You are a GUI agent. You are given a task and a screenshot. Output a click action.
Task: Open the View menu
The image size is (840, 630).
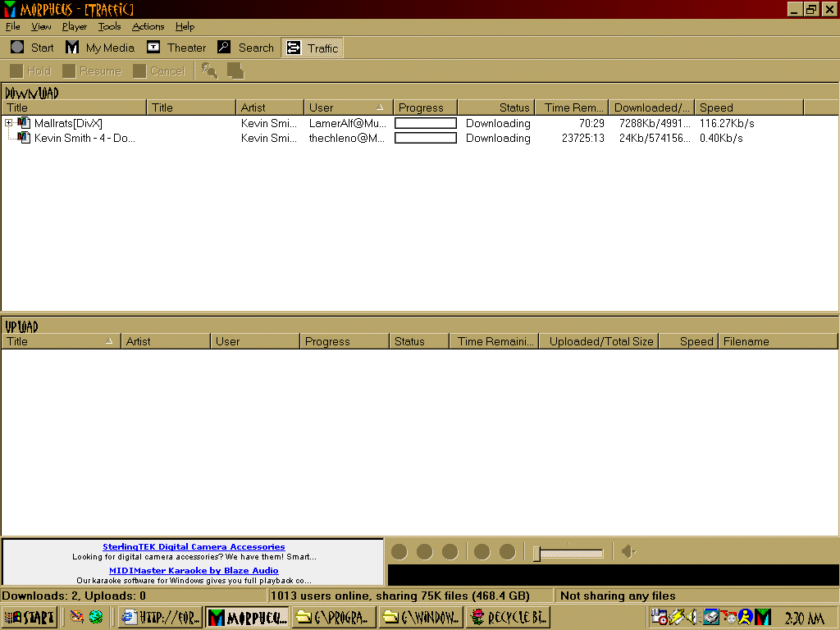coord(41,26)
